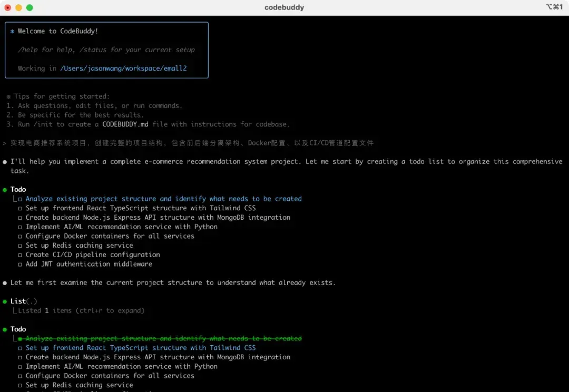Screen dimensions: 569x392
Task: Click the '/help for help' hint text
Action: point(46,50)
